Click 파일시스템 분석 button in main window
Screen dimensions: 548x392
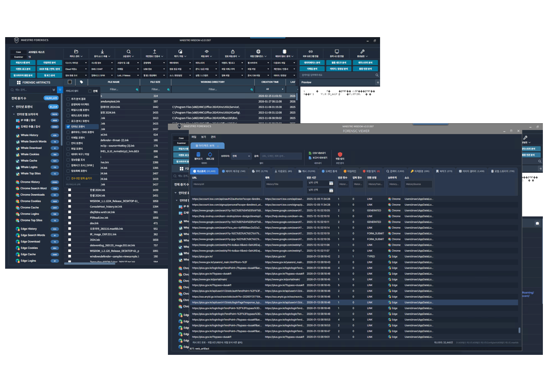click(x=23, y=63)
